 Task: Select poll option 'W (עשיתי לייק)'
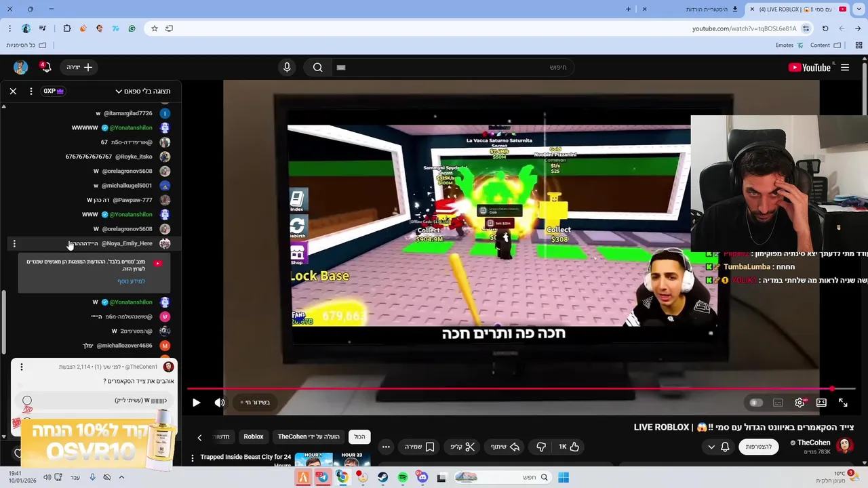[95, 401]
